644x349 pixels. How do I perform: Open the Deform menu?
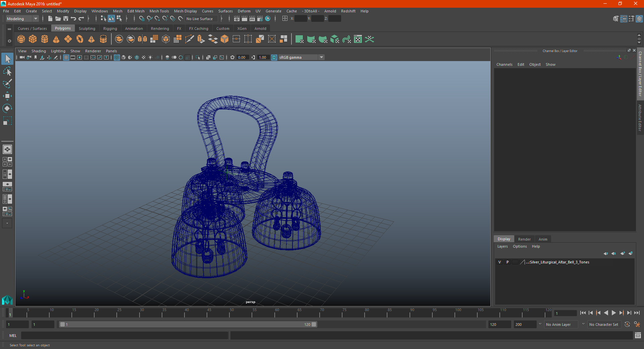pos(244,11)
